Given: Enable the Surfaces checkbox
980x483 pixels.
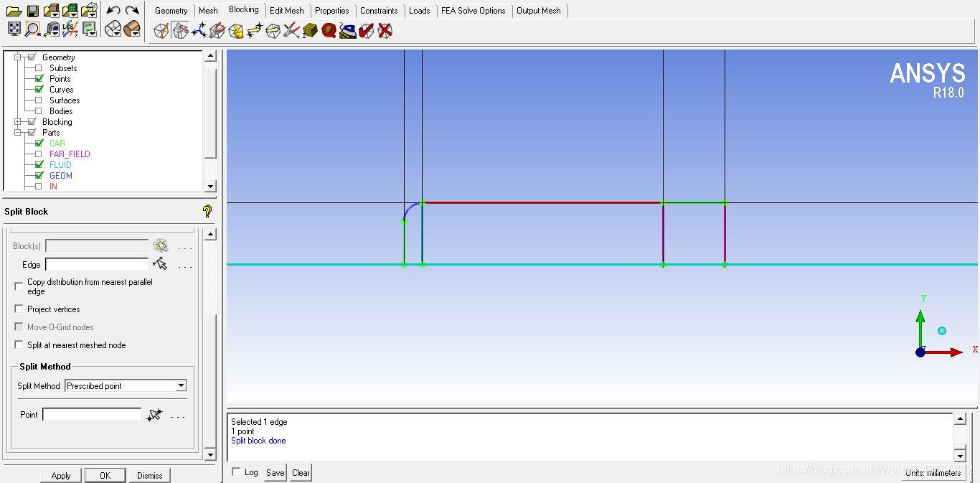Looking at the screenshot, I should tap(39, 100).
